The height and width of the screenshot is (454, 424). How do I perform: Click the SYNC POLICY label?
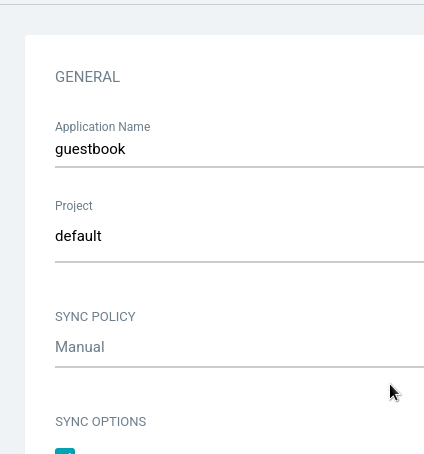(x=95, y=317)
